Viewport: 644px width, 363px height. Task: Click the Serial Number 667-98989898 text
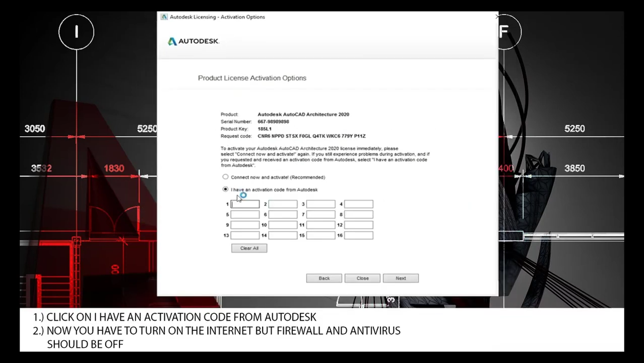tap(273, 122)
